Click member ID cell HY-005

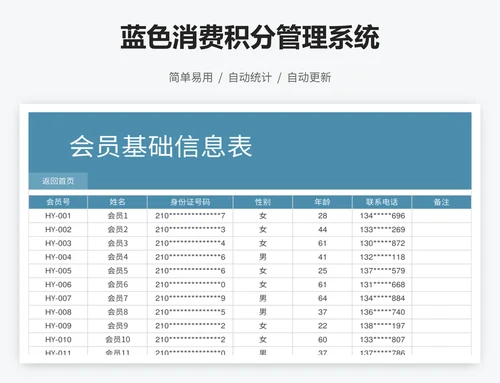58,271
